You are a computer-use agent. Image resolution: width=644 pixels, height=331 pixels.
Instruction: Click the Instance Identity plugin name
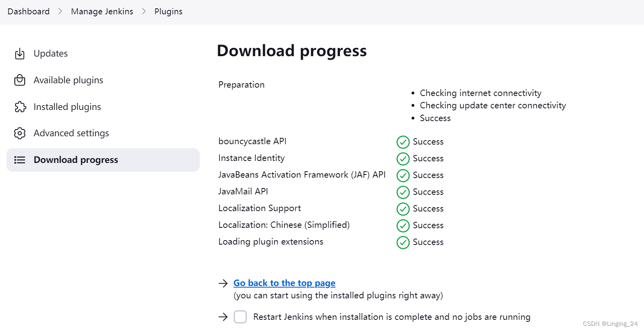[x=252, y=158]
